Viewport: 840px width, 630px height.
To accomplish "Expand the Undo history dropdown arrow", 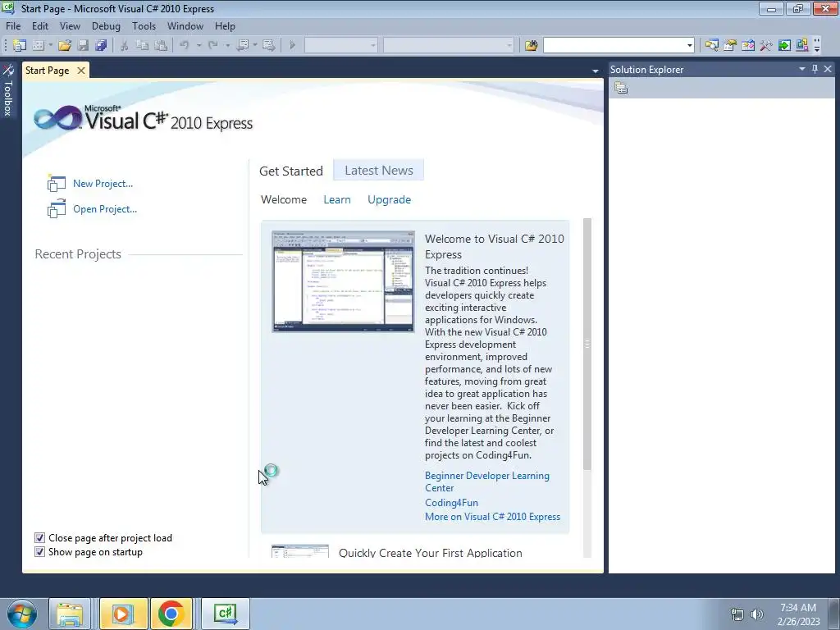I will point(199,46).
